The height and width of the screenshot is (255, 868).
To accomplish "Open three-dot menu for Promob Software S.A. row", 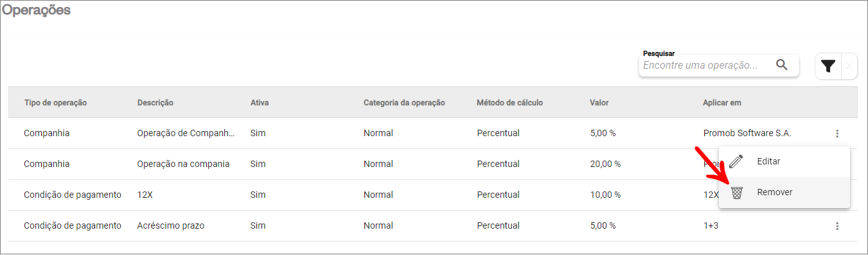I will point(837,134).
